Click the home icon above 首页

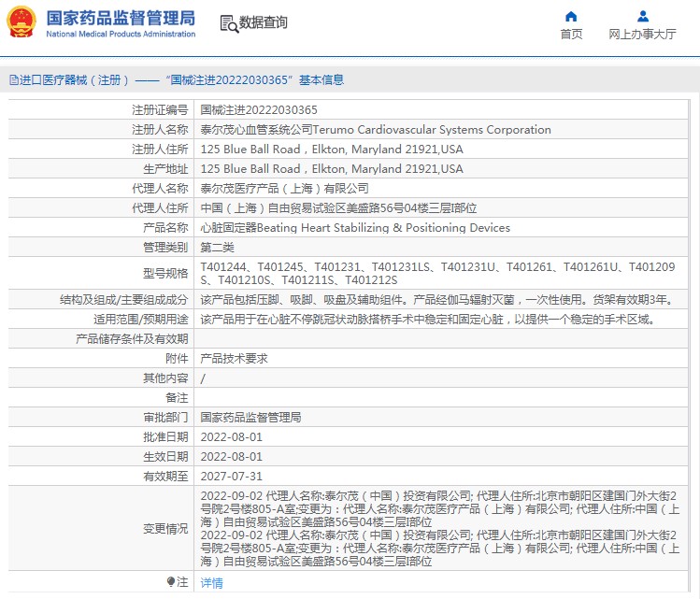coord(571,17)
